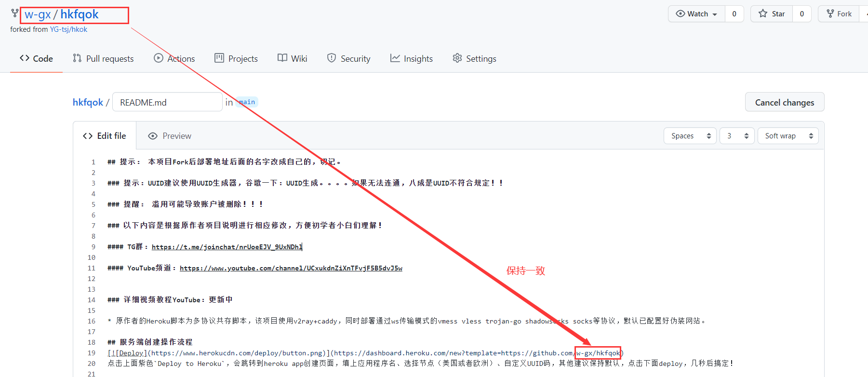The height and width of the screenshot is (377, 868).
Task: Switch to the Code tab
Action: [36, 58]
